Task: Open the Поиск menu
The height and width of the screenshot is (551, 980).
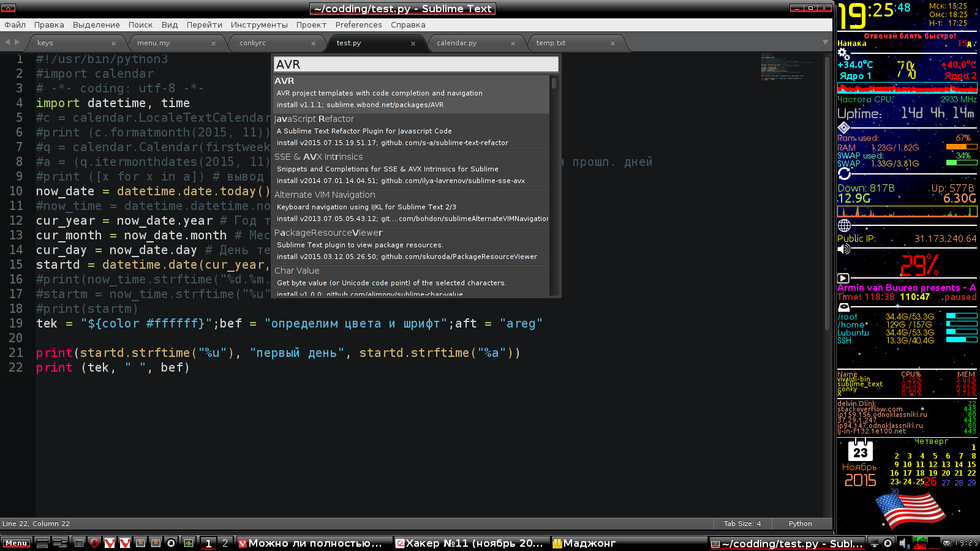Action: click(140, 25)
